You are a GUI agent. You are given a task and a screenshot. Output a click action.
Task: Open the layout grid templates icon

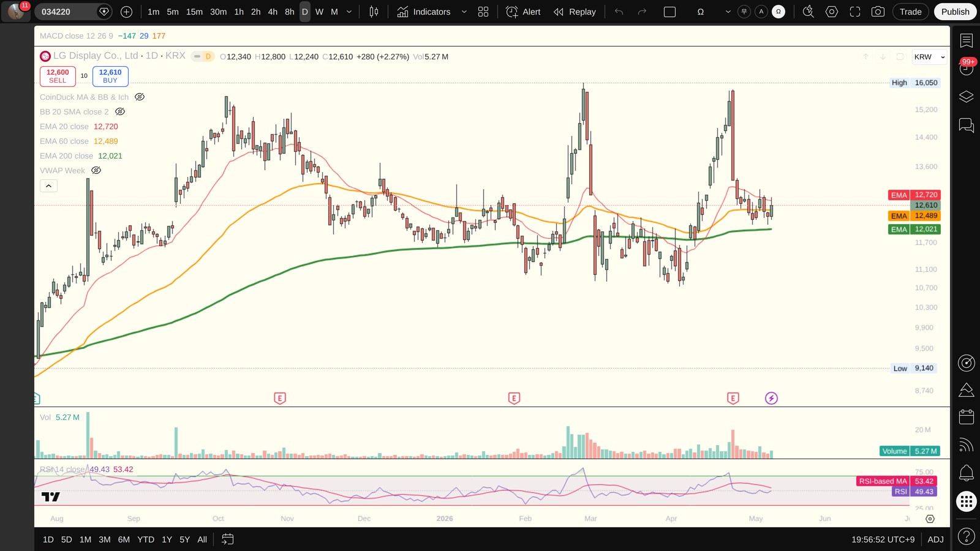pyautogui.click(x=483, y=12)
